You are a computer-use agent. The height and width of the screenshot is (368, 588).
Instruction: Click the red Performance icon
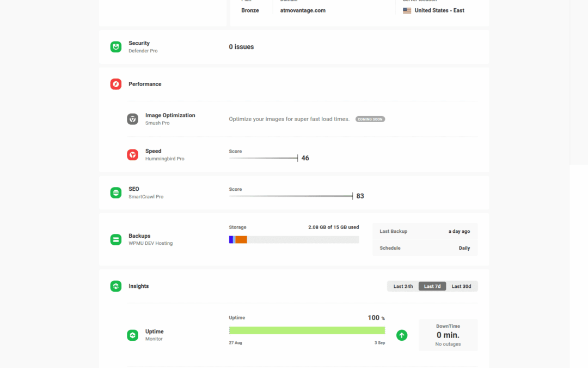(x=116, y=84)
